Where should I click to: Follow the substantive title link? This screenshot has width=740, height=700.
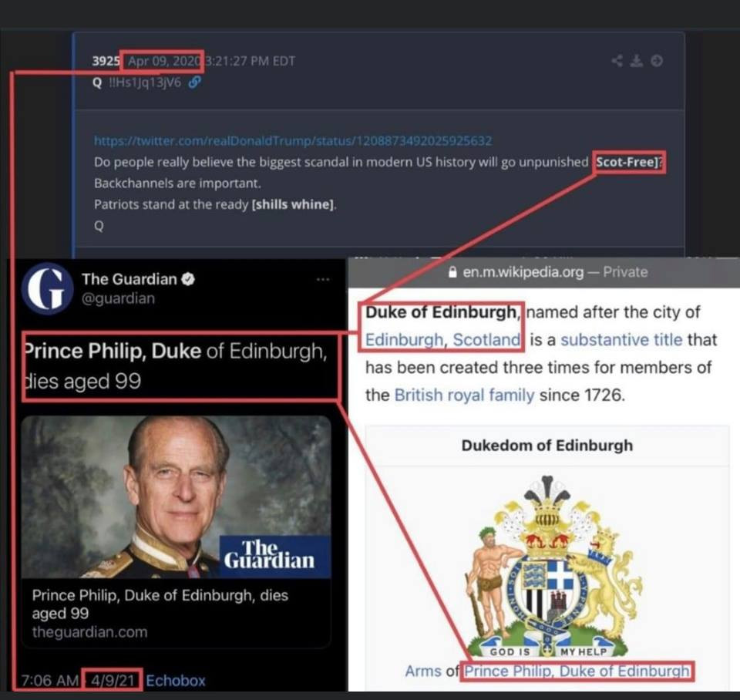click(x=621, y=339)
